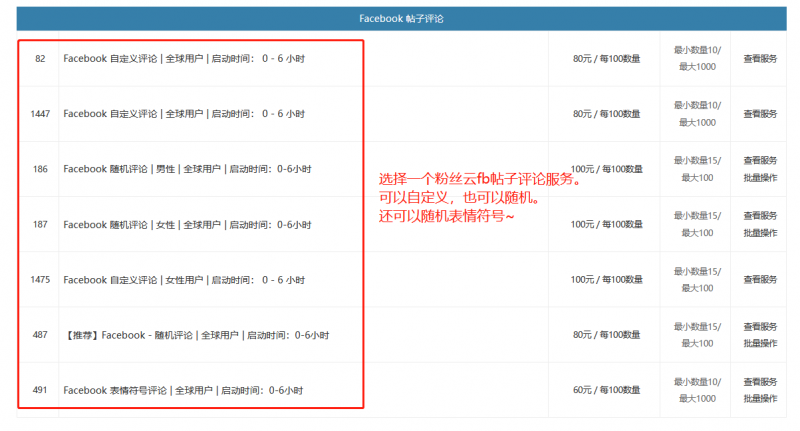
Task: Click the 80元 price in row 82
Action: [606, 59]
